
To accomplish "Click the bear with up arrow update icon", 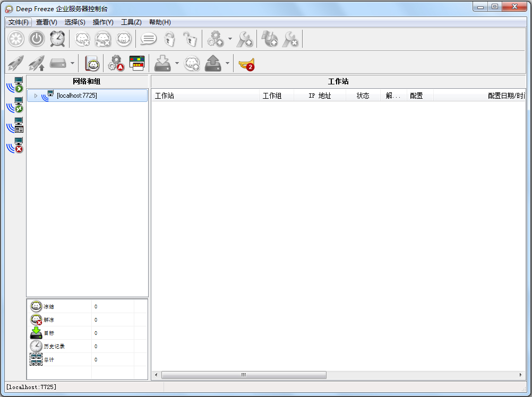I will click(192, 63).
